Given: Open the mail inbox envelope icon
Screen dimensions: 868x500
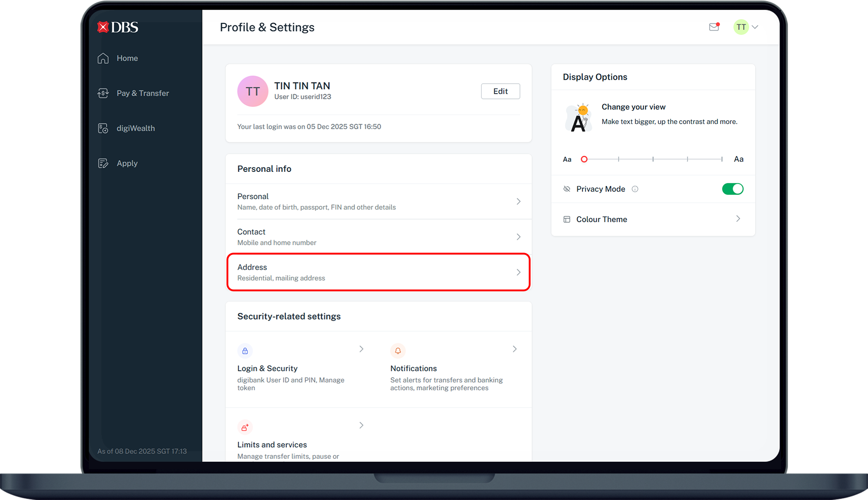Looking at the screenshot, I should (714, 27).
